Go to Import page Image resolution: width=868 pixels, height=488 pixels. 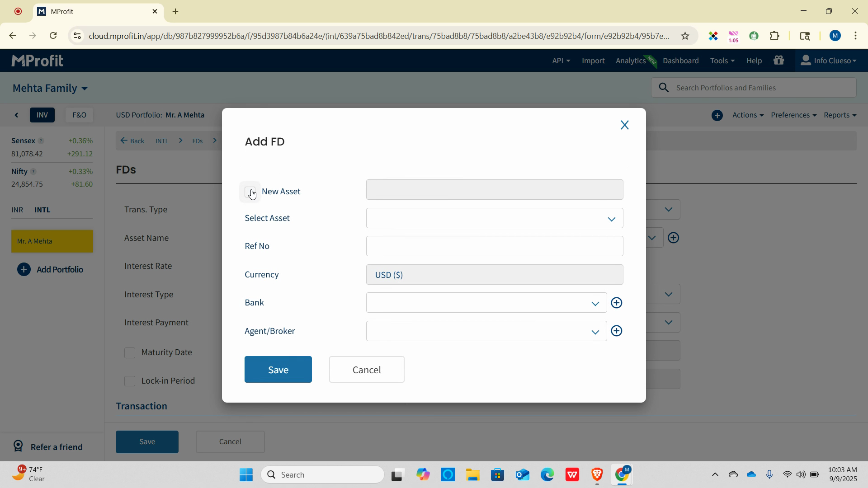[x=593, y=61]
